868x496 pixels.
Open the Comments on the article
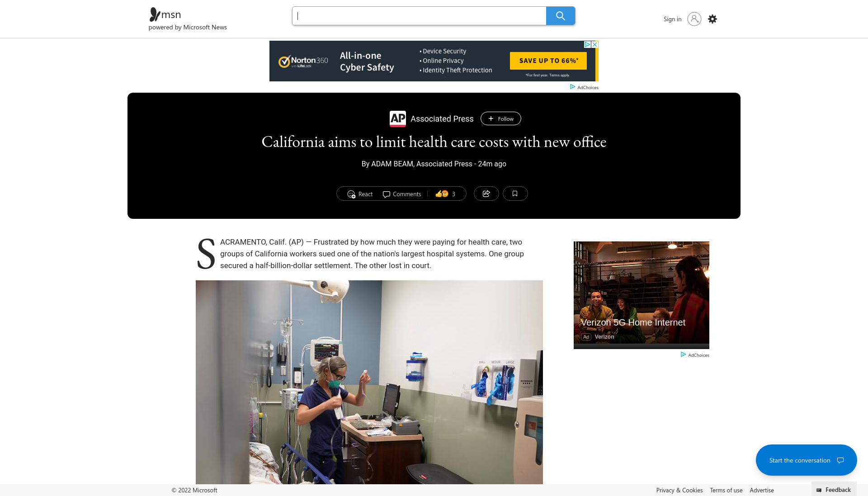[x=402, y=194]
